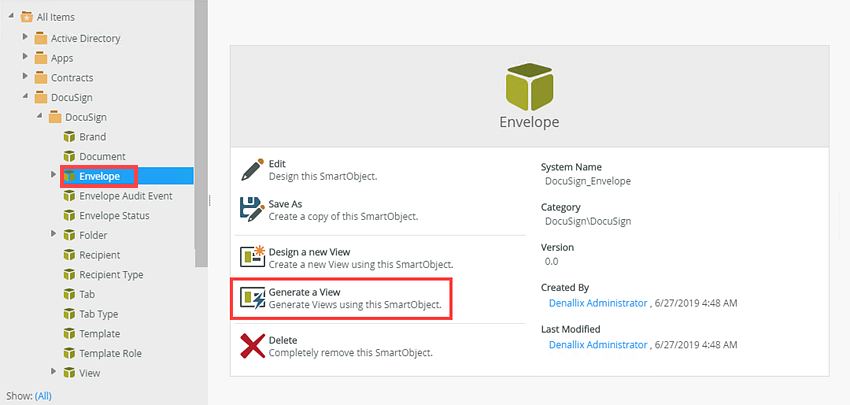
Task: Click the Active Directory folder icon
Action: point(41,39)
